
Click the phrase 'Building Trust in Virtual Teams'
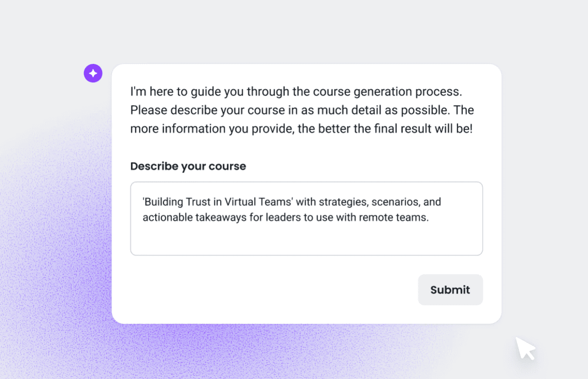(x=216, y=202)
